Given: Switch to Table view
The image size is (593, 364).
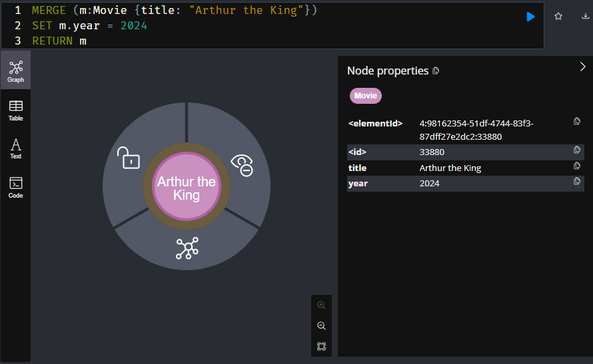Looking at the screenshot, I should [15, 110].
